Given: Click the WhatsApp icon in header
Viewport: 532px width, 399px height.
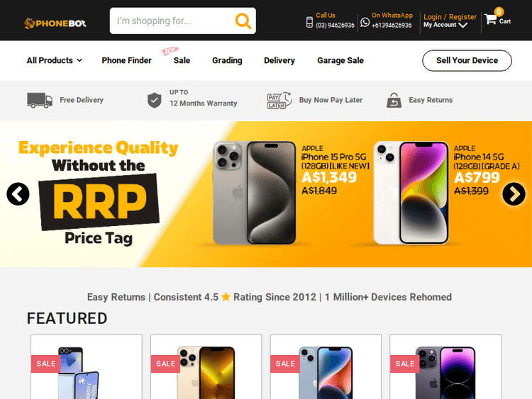Looking at the screenshot, I should (x=365, y=22).
